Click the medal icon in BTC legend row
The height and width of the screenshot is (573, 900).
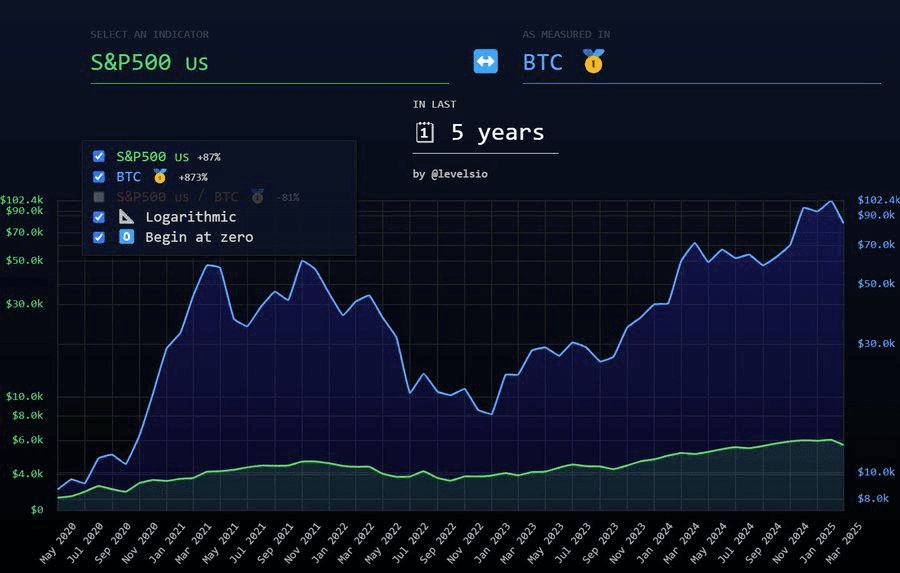(x=160, y=176)
